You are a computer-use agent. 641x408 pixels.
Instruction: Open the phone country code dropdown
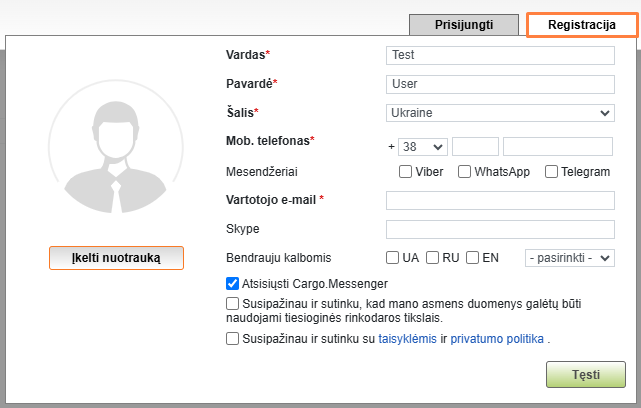coord(422,147)
